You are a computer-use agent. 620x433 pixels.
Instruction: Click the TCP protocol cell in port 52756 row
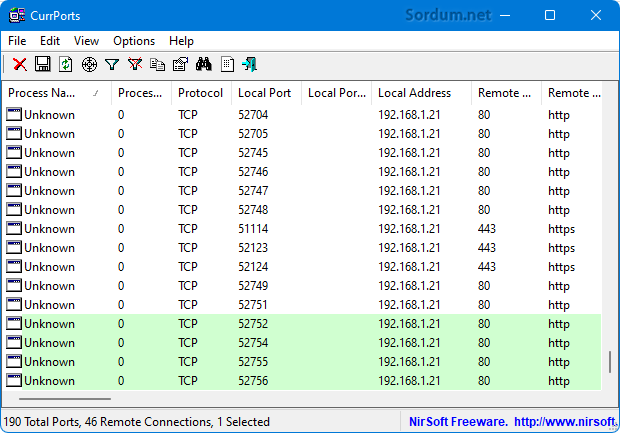tap(187, 380)
